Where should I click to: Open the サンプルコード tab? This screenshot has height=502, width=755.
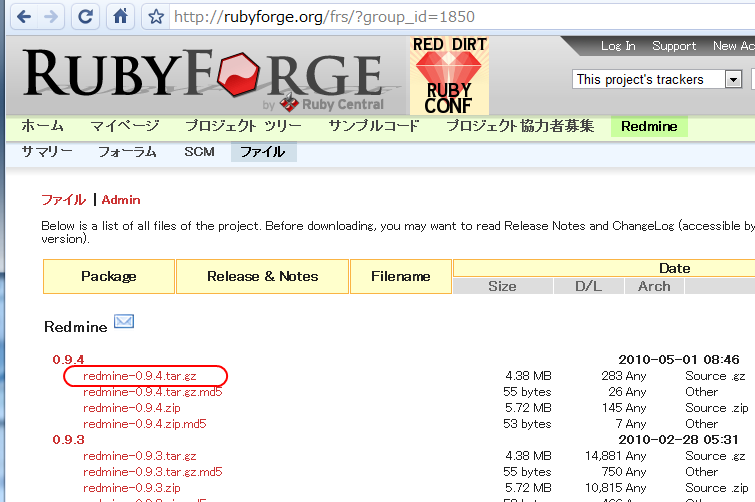click(x=374, y=126)
